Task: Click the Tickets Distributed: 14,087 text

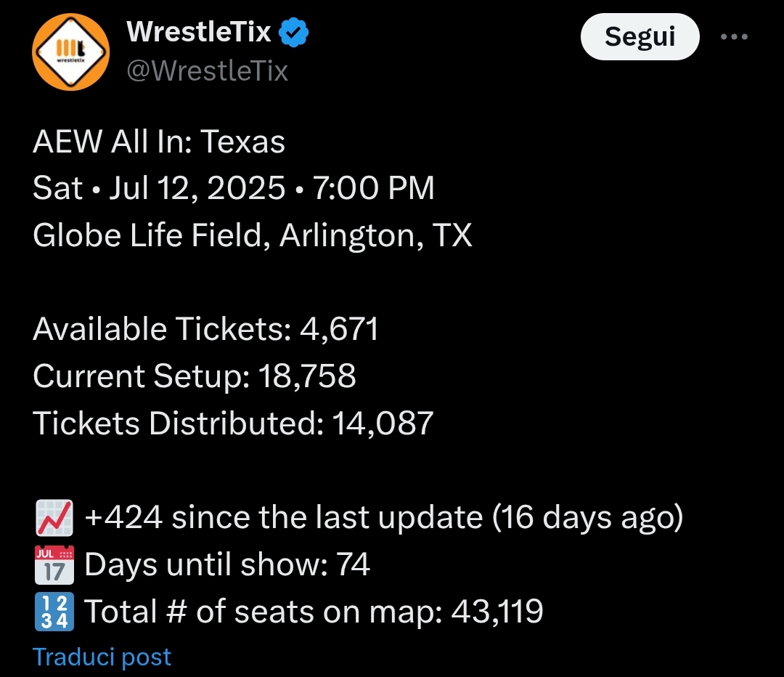Action: pos(233,423)
